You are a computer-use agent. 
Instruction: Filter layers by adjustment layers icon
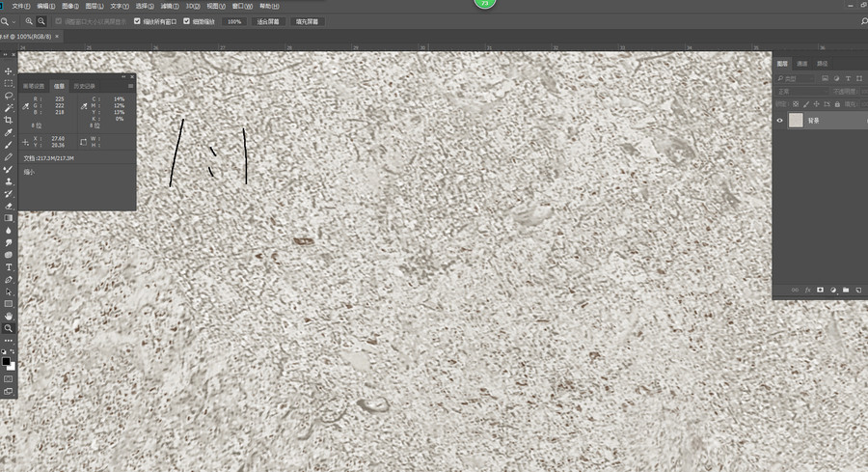tap(836, 79)
